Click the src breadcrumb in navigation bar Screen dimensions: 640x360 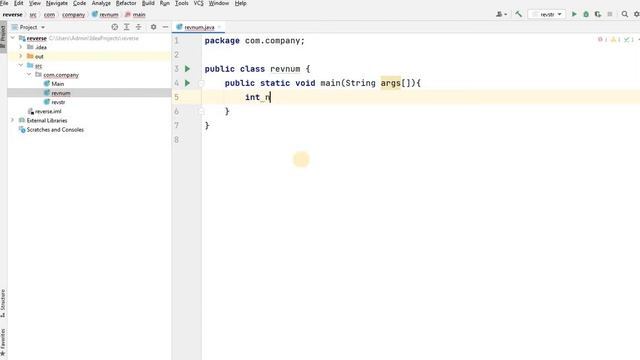33,15
